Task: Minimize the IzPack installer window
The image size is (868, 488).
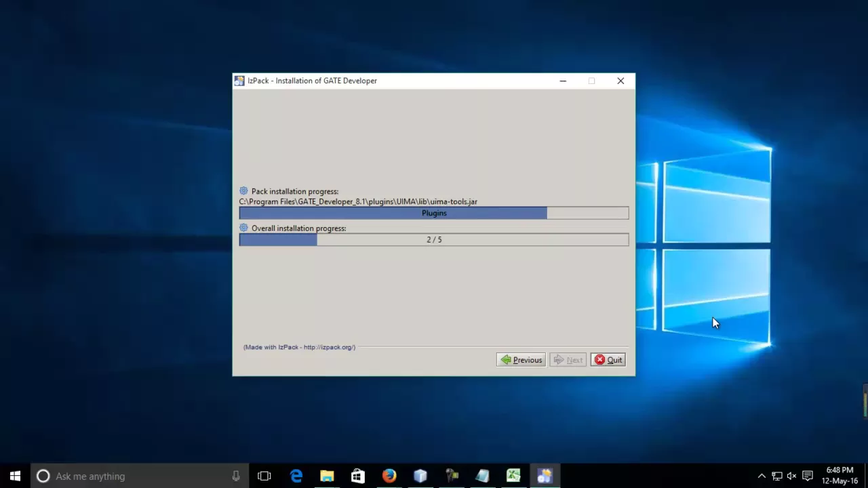Action: 563,81
